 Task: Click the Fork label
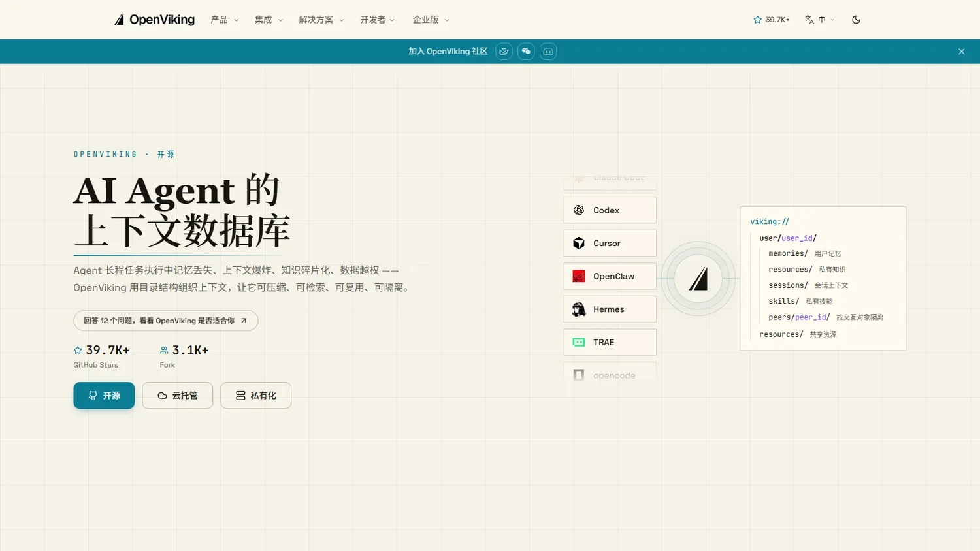point(167,365)
